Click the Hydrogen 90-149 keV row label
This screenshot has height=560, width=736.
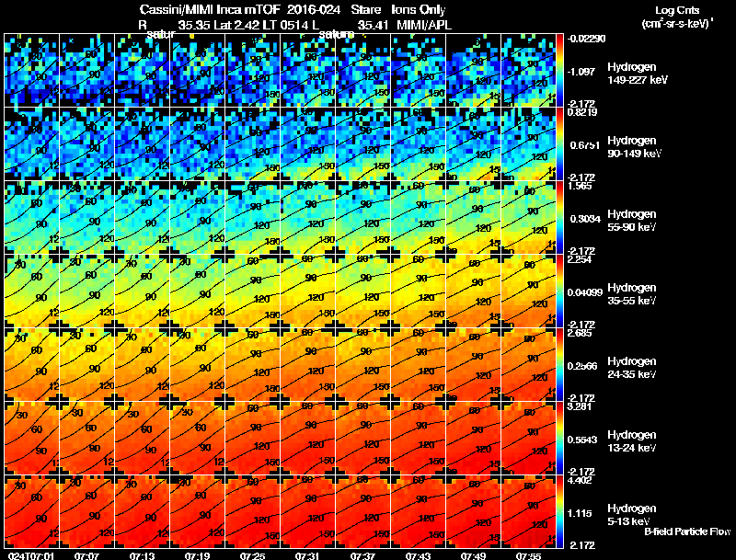click(634, 147)
